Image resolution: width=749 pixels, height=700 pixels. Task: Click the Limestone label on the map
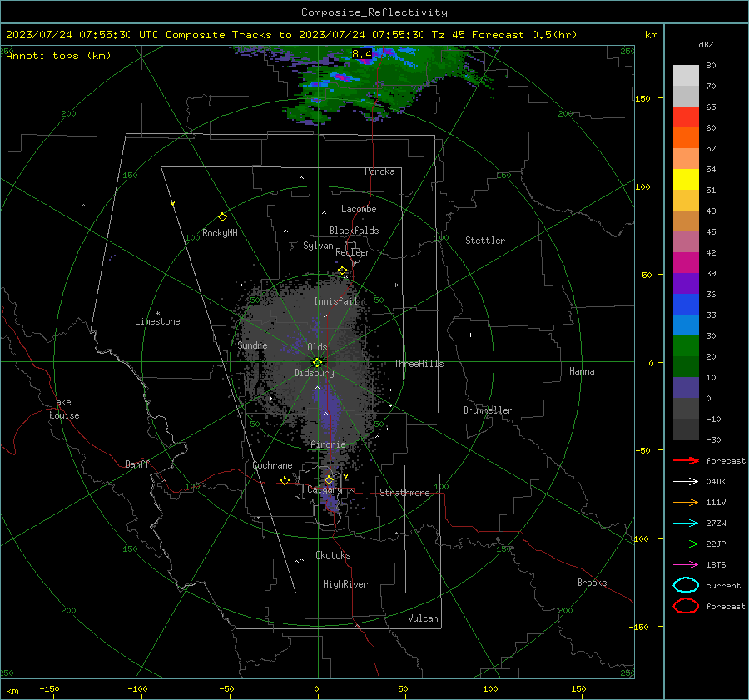pos(157,321)
